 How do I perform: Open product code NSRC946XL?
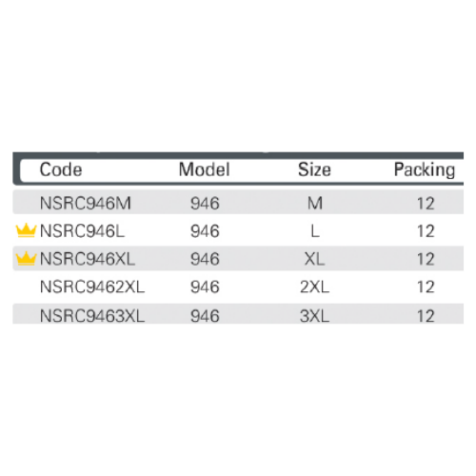coord(88,259)
